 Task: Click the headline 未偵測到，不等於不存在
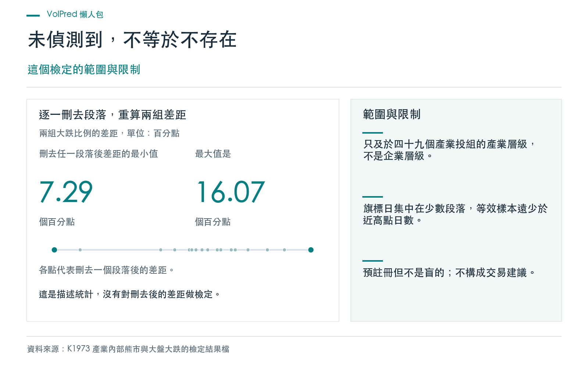coord(132,40)
